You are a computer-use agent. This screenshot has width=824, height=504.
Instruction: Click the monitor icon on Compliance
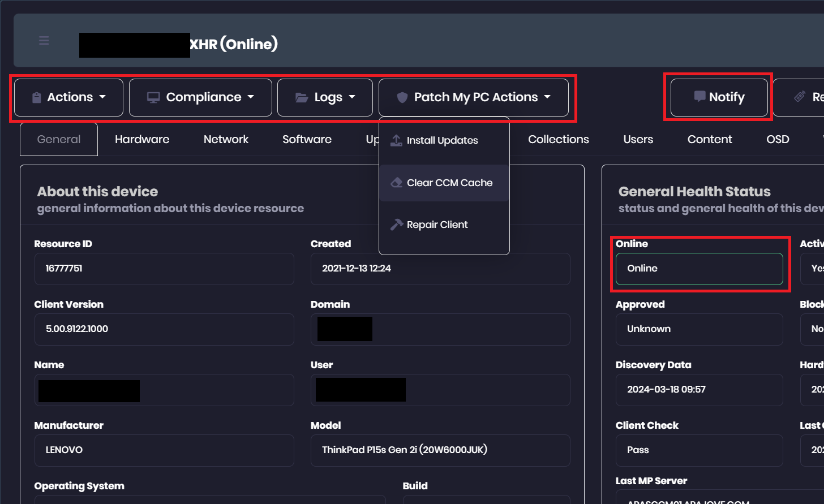(153, 98)
